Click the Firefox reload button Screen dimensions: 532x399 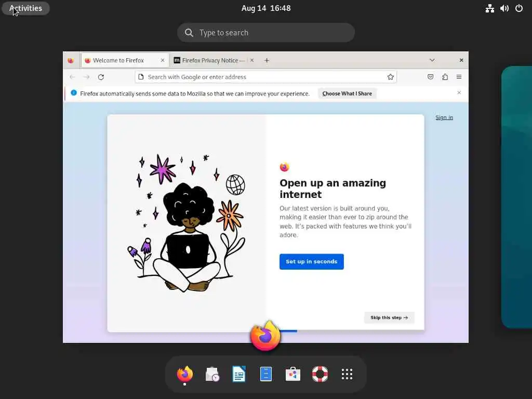coord(101,77)
